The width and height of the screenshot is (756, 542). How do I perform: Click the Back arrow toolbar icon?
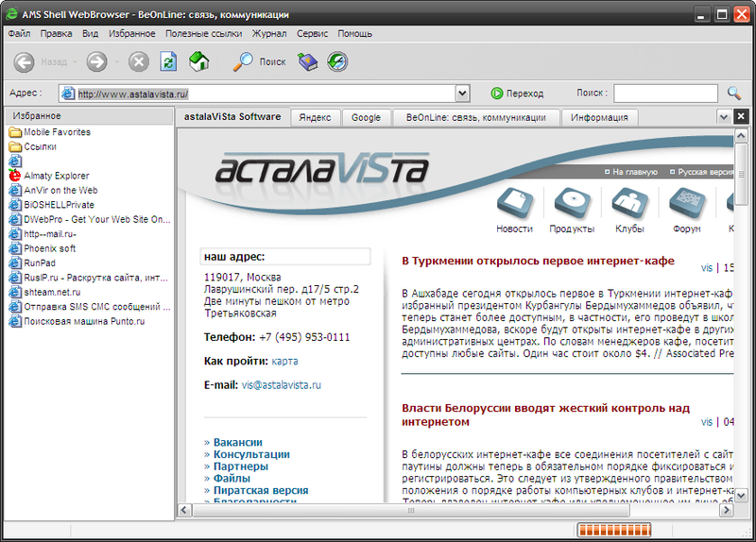(24, 62)
